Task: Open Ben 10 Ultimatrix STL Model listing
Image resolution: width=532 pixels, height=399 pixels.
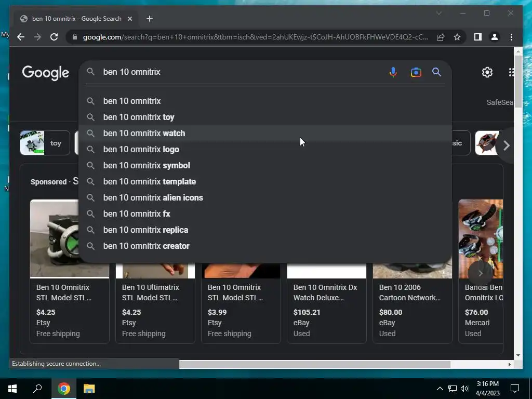Action: pyautogui.click(x=155, y=303)
